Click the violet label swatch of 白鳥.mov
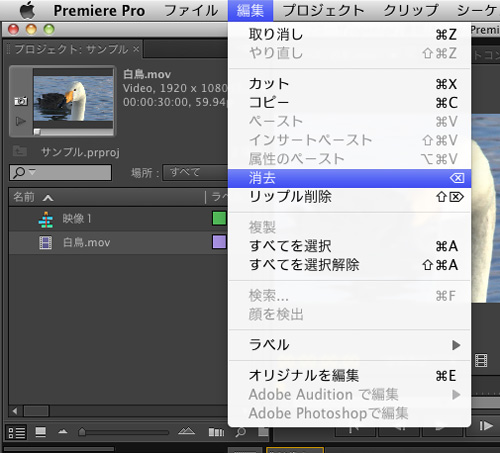The height and width of the screenshot is (453, 500). click(x=219, y=242)
